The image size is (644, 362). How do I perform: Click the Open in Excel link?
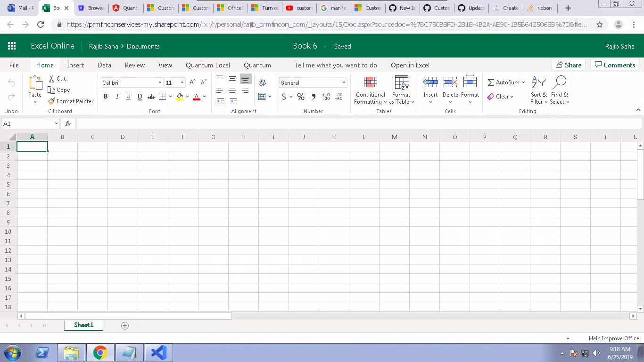click(410, 65)
